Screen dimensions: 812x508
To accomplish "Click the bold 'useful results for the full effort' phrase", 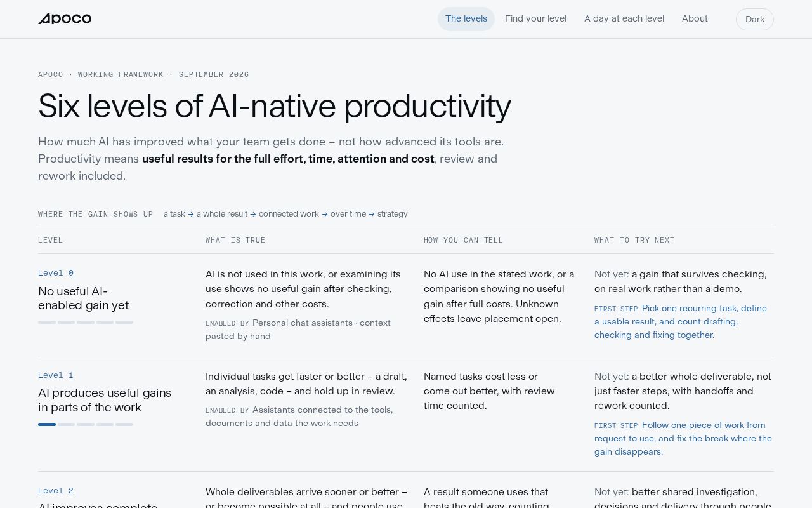I will [x=288, y=159].
